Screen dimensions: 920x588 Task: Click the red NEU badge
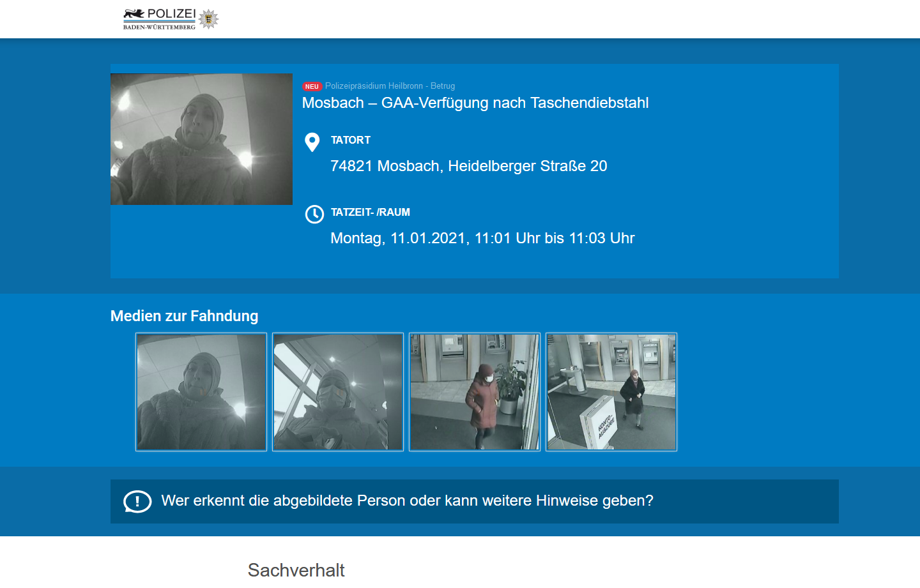coord(312,86)
